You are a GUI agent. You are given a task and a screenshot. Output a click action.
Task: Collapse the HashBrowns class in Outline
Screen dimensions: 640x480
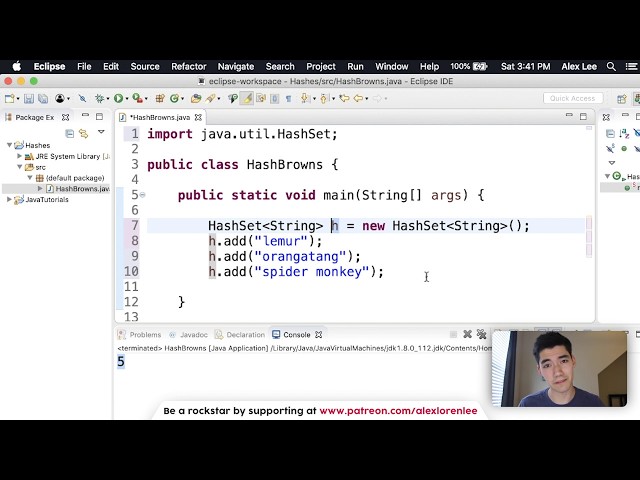[x=607, y=176]
